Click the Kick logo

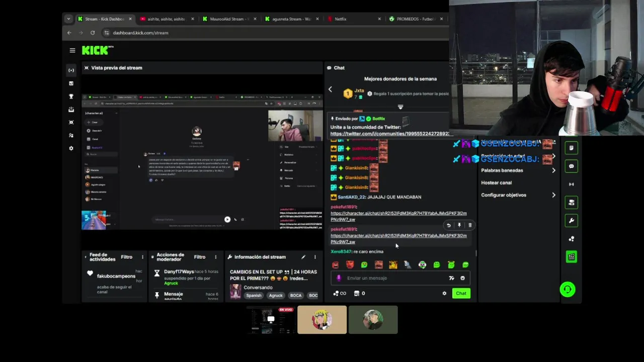click(97, 50)
